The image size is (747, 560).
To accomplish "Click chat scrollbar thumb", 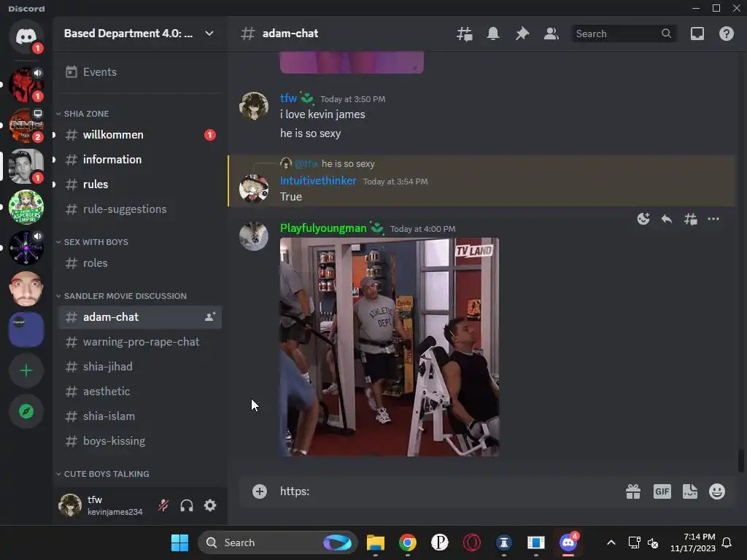I will tap(741, 461).
